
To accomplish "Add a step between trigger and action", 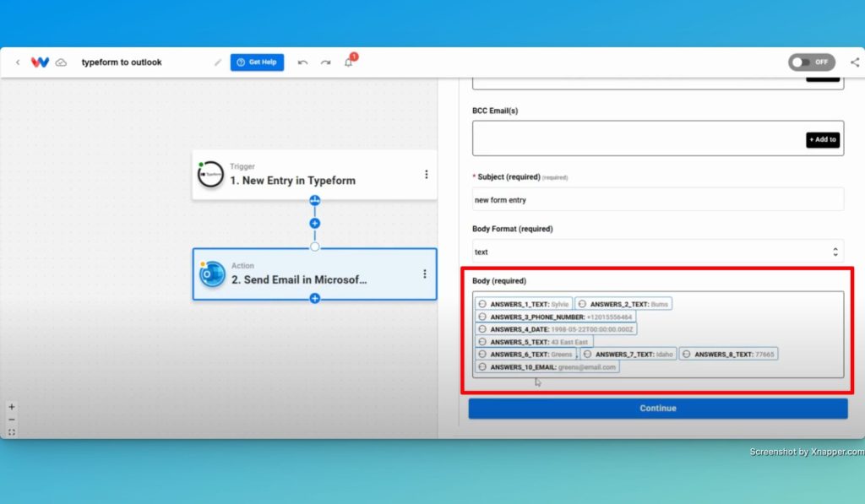I will tap(314, 224).
